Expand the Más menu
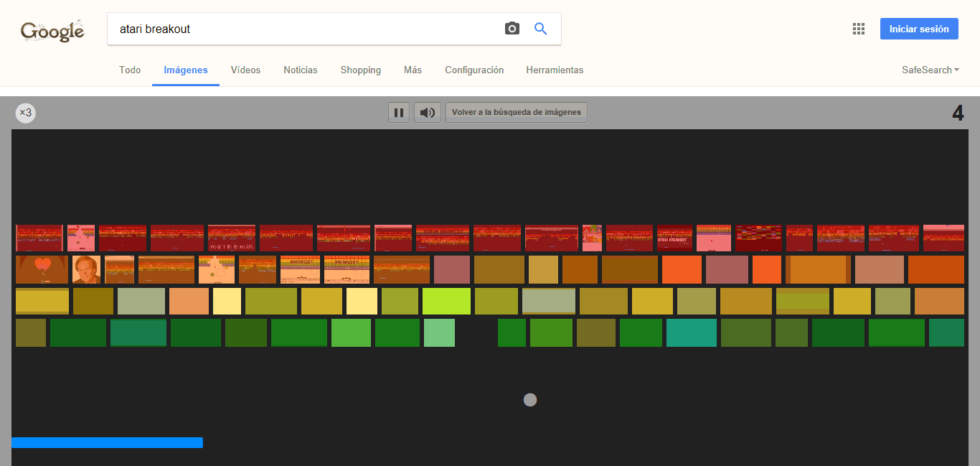The height and width of the screenshot is (466, 980). pos(413,70)
